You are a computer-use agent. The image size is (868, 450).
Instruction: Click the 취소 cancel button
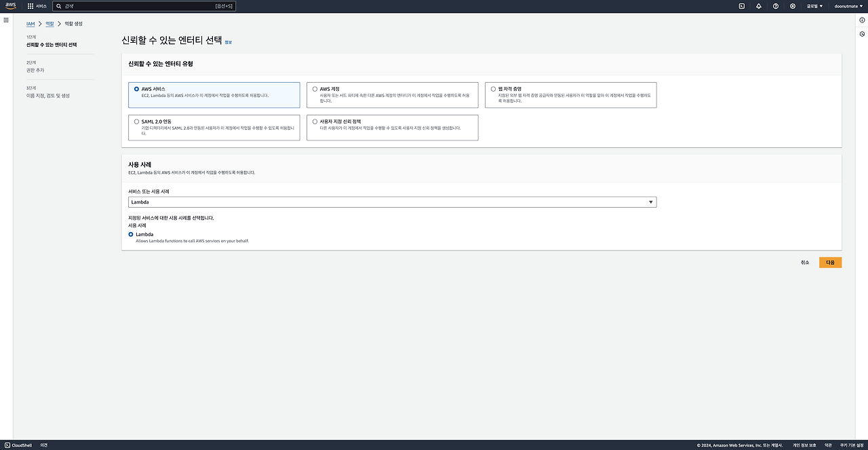tap(805, 263)
